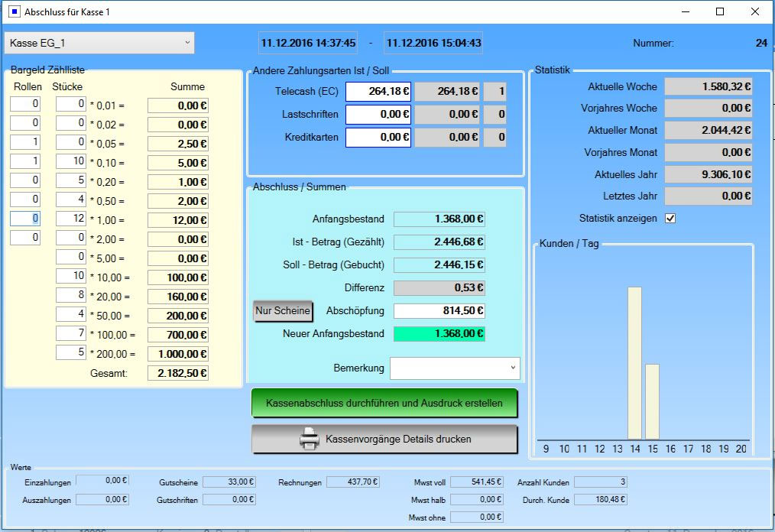Click the chart bar at hour 15
The width and height of the screenshot is (775, 532).
tap(652, 401)
